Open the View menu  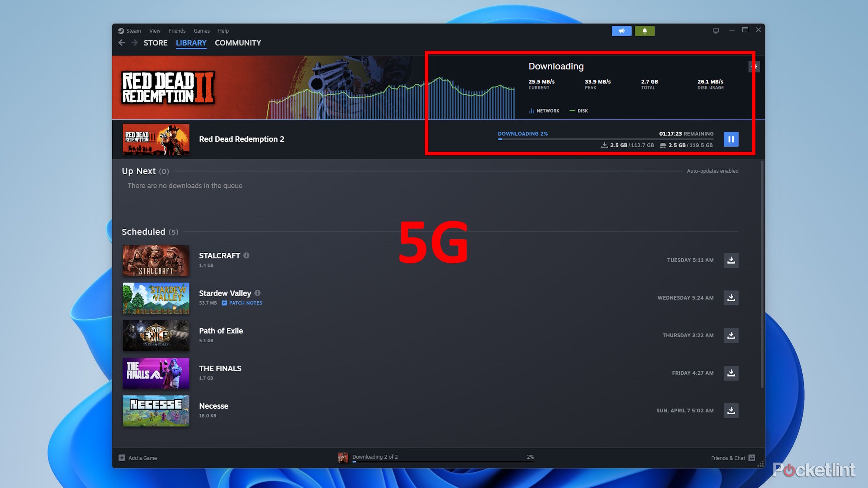click(x=155, y=30)
